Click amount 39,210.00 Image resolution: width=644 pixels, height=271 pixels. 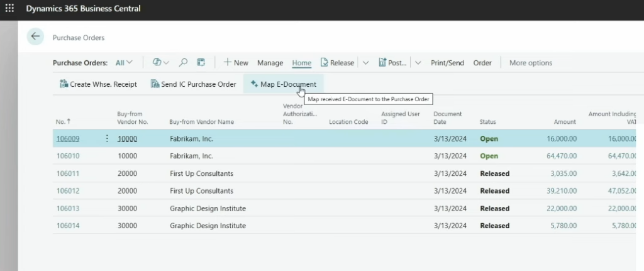coord(562,191)
